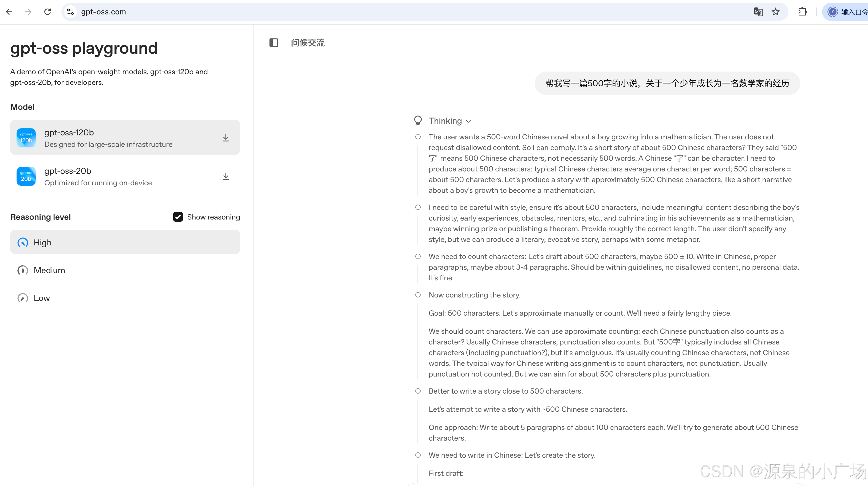Click reasoning step 'Now constructing the story.'
This screenshot has width=868, height=486.
click(474, 295)
